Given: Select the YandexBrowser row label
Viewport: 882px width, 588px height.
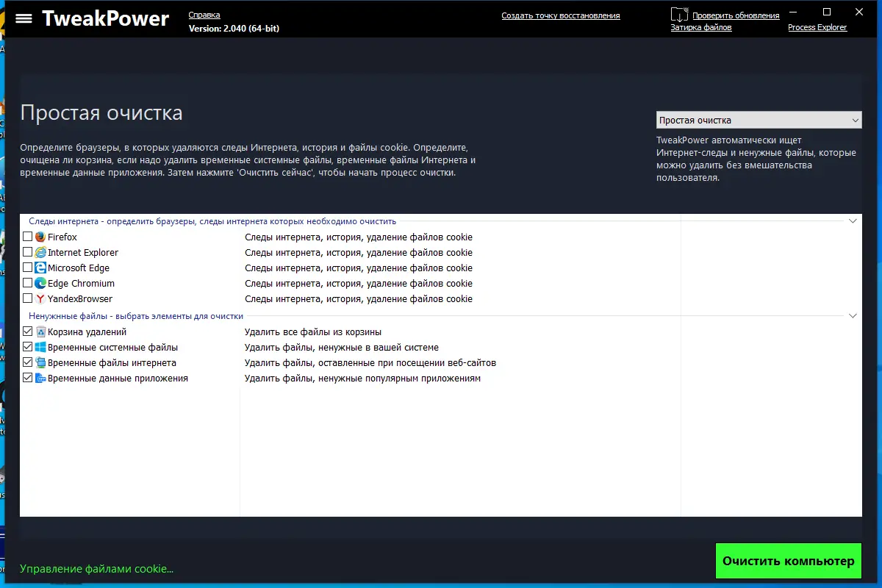Looking at the screenshot, I should tap(80, 299).
